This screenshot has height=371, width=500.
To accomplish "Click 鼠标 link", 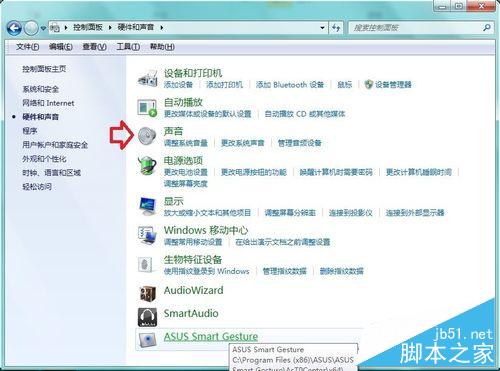I will [344, 85].
